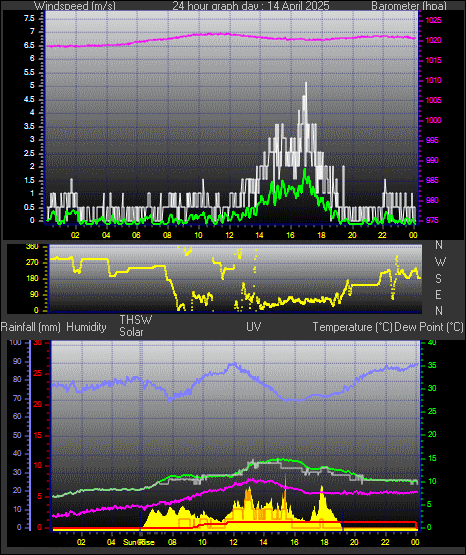Image resolution: width=466 pixels, height=555 pixels.
Task: Select the blue 100 humidity axis value
Action: 15,342
